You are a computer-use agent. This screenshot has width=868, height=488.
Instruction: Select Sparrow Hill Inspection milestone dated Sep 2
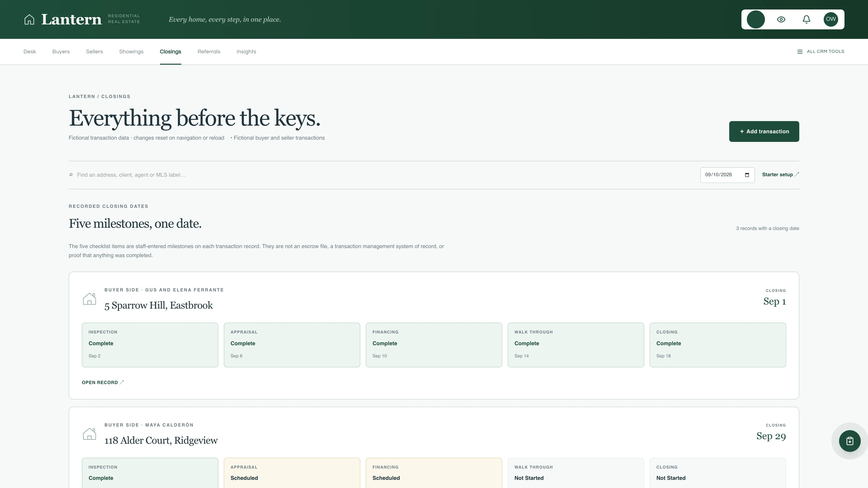[150, 345]
